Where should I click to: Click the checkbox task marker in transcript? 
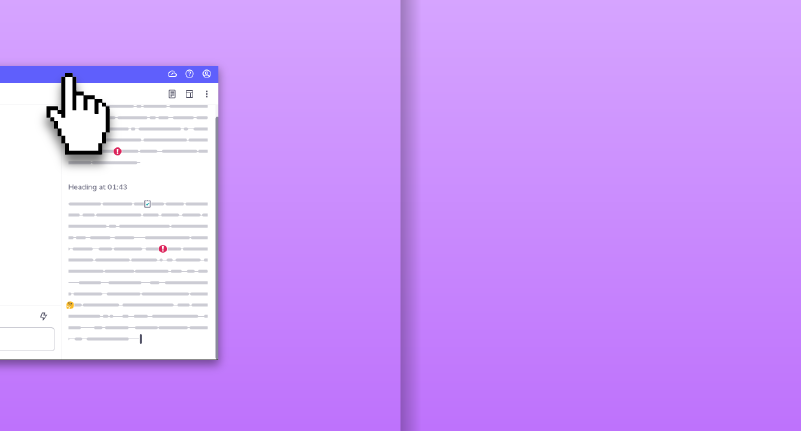(x=147, y=204)
